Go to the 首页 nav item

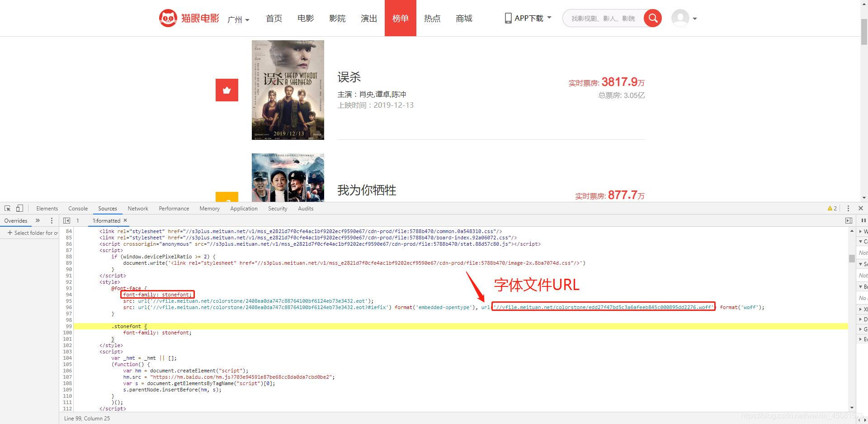point(274,18)
